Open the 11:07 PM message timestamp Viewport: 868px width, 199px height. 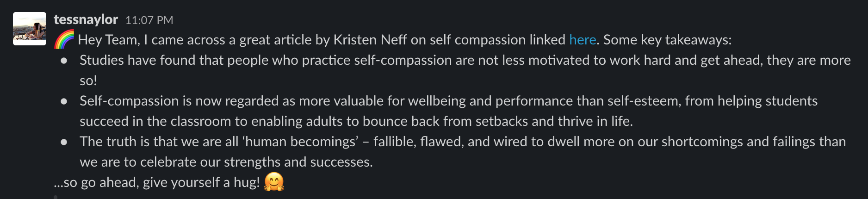(149, 20)
